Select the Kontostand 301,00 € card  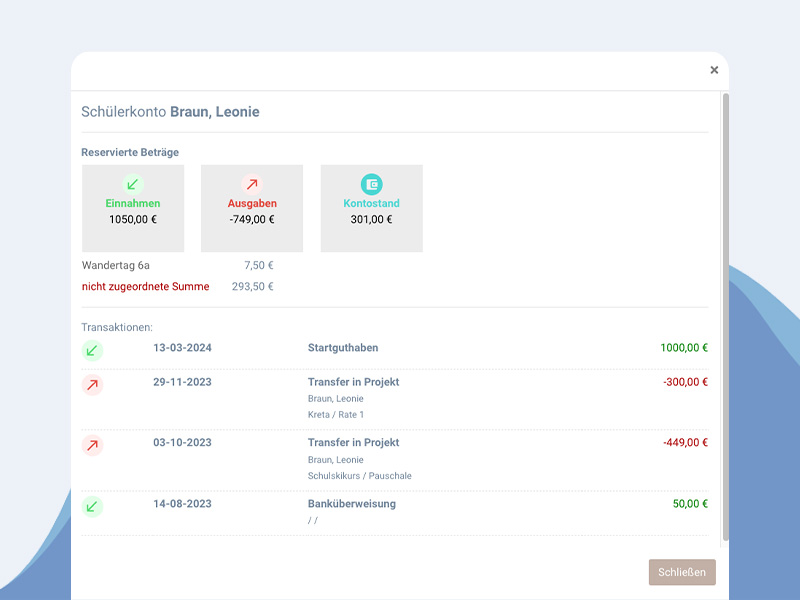click(371, 208)
